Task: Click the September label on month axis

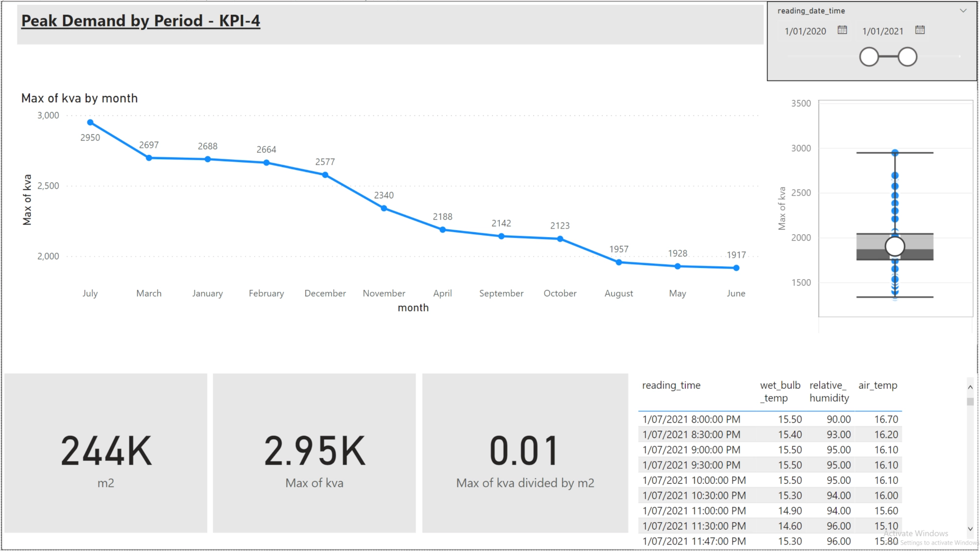Action: [501, 293]
